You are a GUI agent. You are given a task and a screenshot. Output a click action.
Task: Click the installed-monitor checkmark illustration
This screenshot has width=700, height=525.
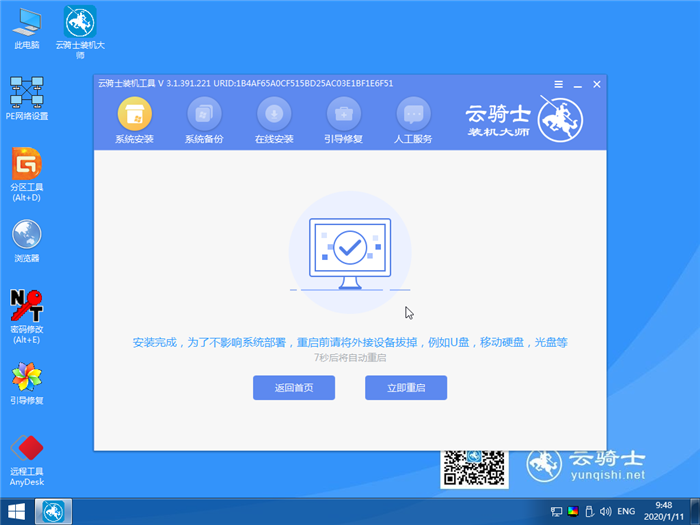click(x=350, y=253)
